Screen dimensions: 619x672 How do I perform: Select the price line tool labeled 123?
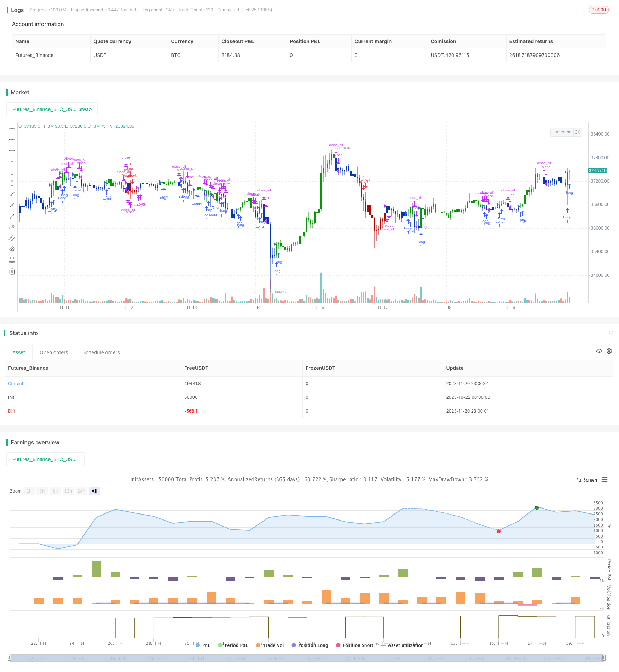[12, 227]
